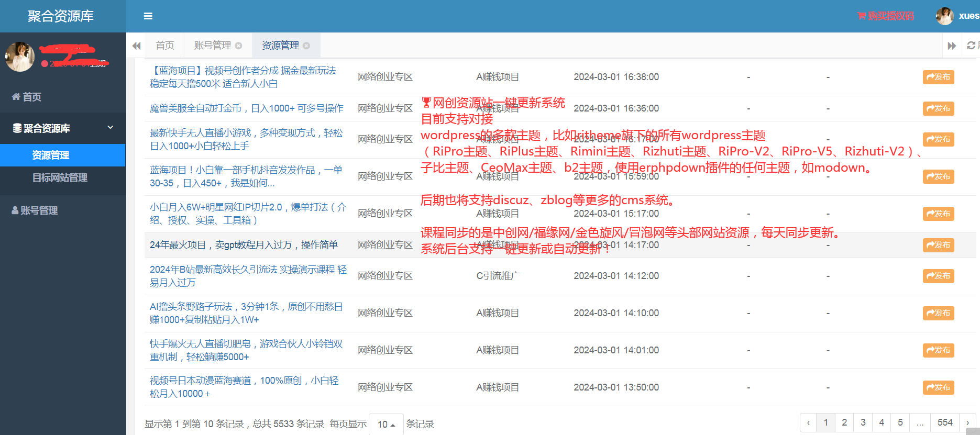This screenshot has height=435, width=980.
Task: Open the page size dropdown showing 10
Action: coord(386,424)
